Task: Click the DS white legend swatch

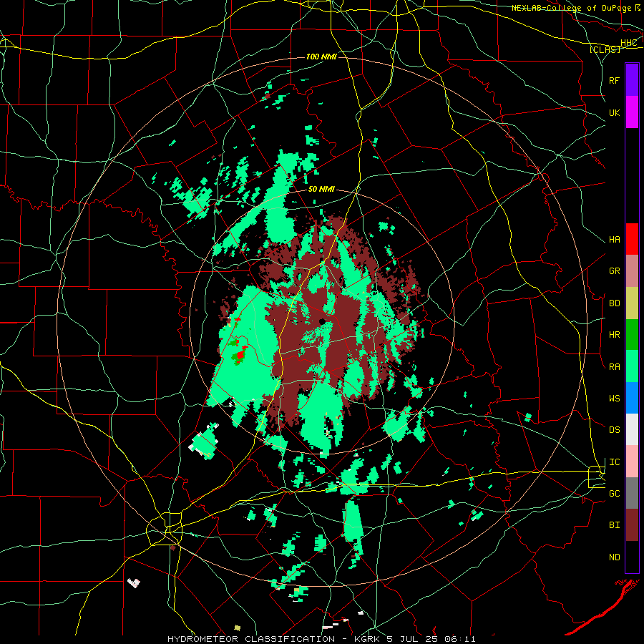Action: (x=632, y=429)
